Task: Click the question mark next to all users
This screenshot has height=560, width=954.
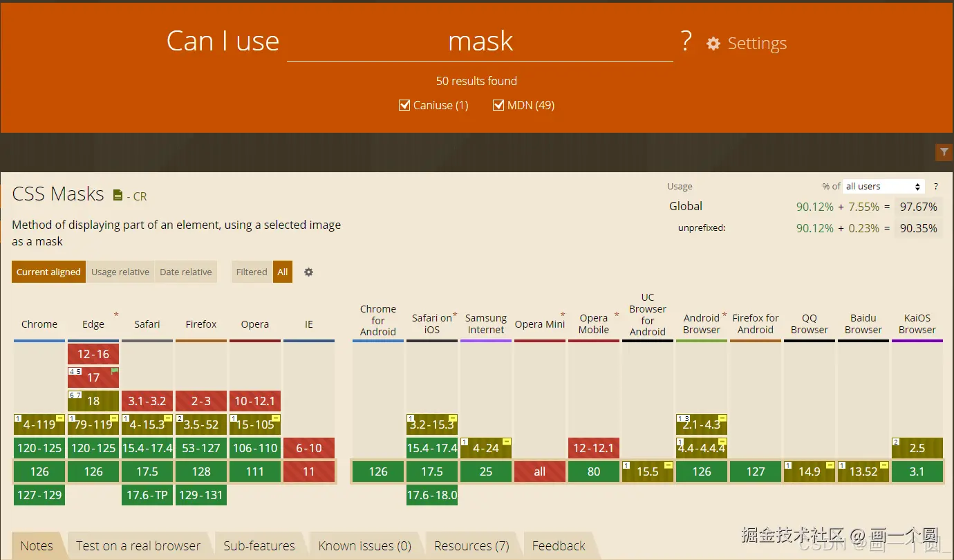Action: coord(936,187)
